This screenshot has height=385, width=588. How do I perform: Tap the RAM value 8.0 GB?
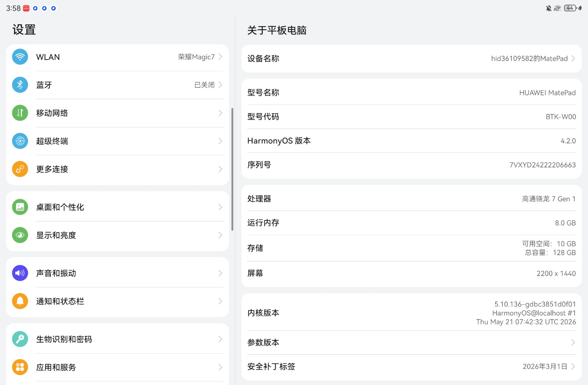(565, 223)
